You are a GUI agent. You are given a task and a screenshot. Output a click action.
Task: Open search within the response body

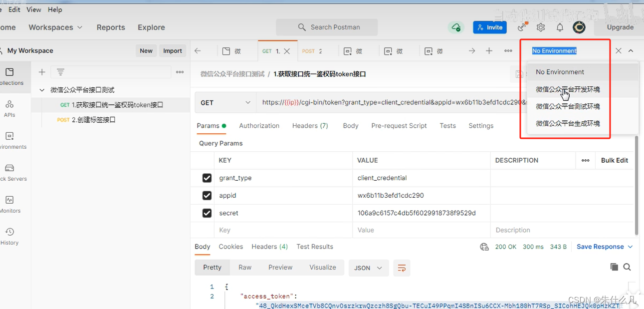point(627,267)
